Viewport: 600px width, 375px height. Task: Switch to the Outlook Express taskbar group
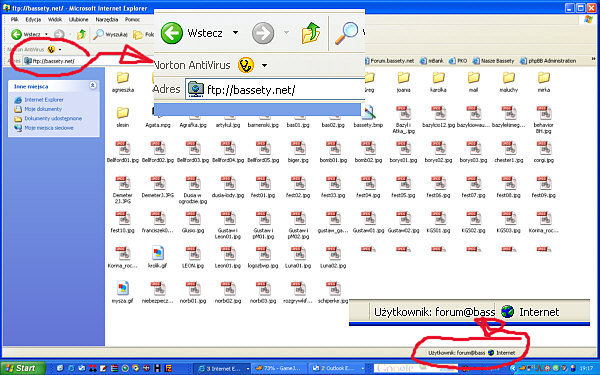point(337,368)
